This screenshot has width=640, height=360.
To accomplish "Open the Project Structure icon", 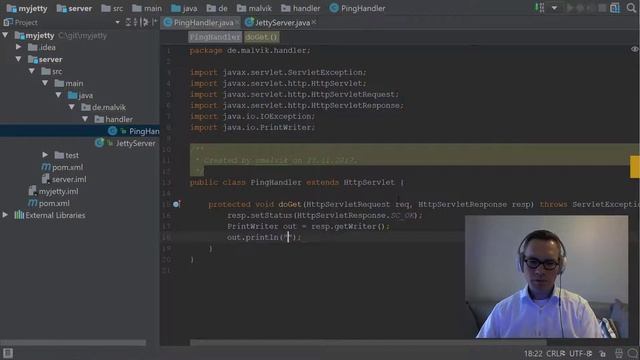I will [615, 8].
